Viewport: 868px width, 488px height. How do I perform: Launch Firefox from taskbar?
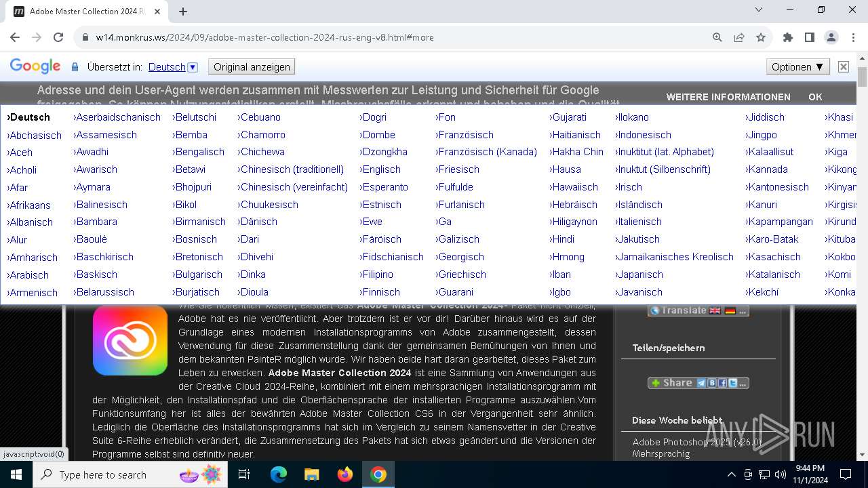(345, 474)
